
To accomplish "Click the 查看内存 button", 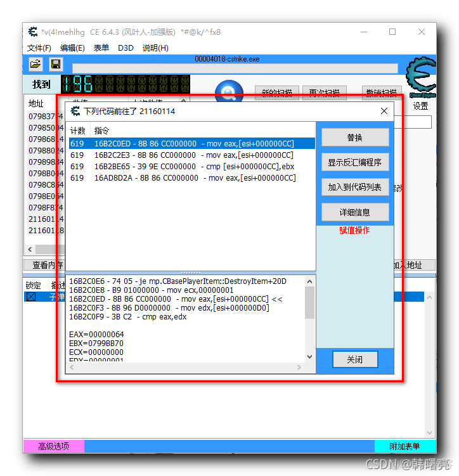I will pos(44,265).
